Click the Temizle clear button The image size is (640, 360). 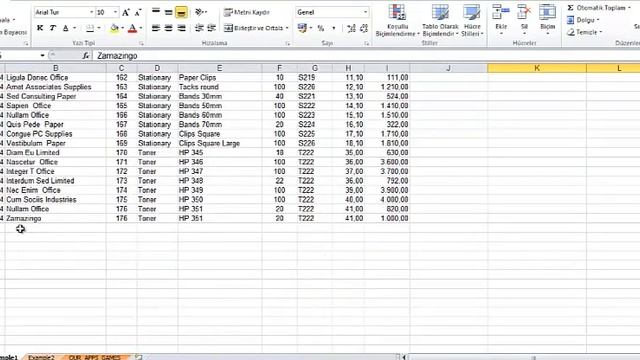(583, 32)
